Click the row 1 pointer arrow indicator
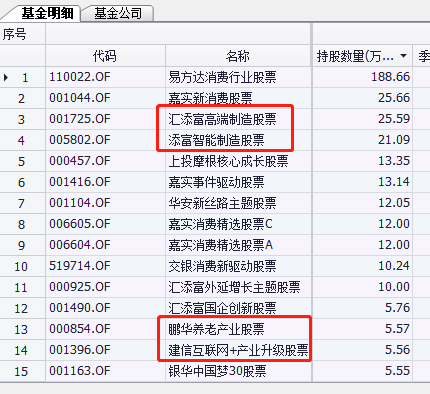This screenshot has height=394, width=430. [6, 78]
